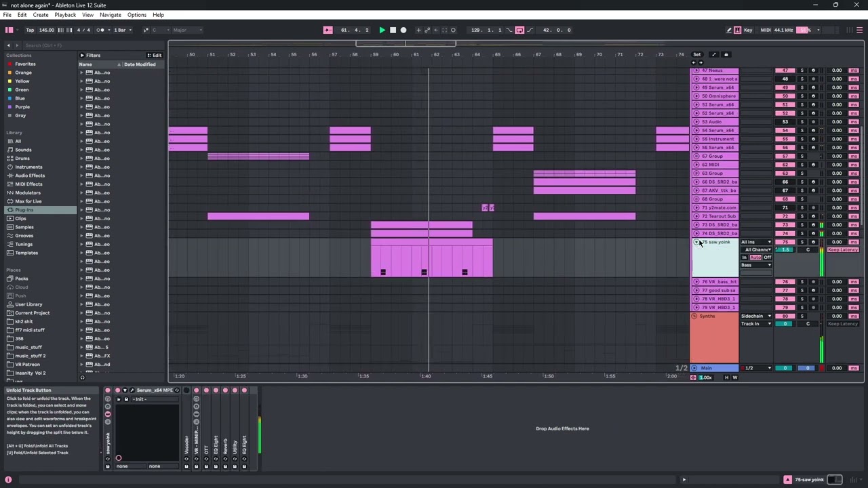Open the Audio Effects library category
Image resolution: width=868 pixels, height=488 pixels.
coord(30,176)
